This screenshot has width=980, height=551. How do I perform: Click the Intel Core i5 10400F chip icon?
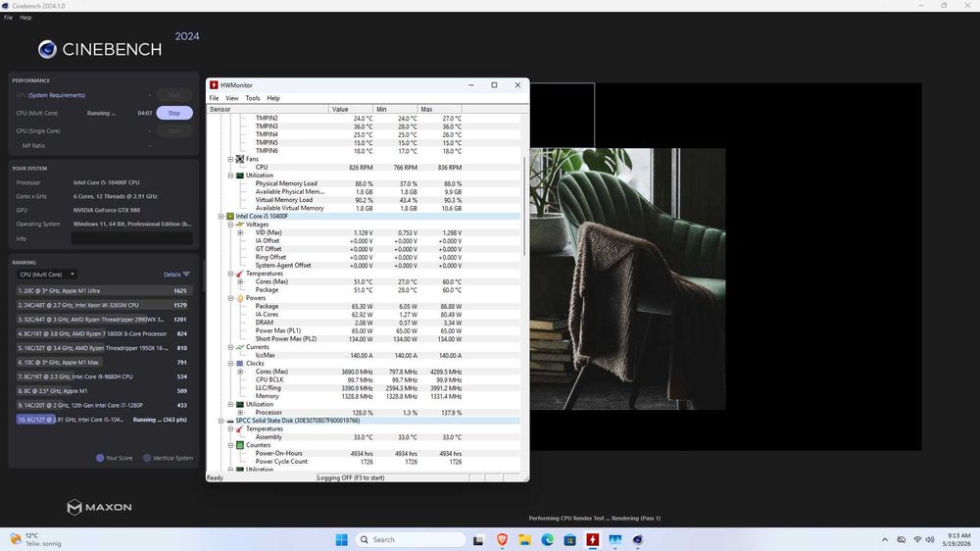click(x=230, y=216)
